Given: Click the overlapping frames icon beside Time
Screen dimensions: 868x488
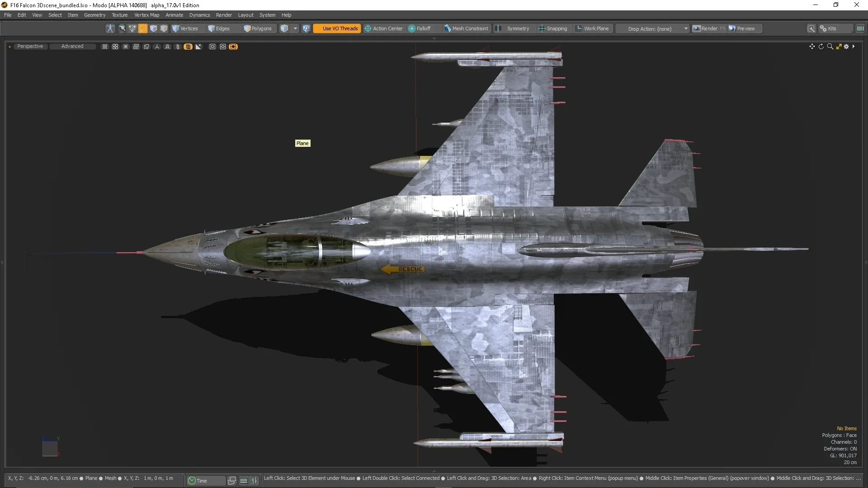Looking at the screenshot, I should tap(232, 481).
